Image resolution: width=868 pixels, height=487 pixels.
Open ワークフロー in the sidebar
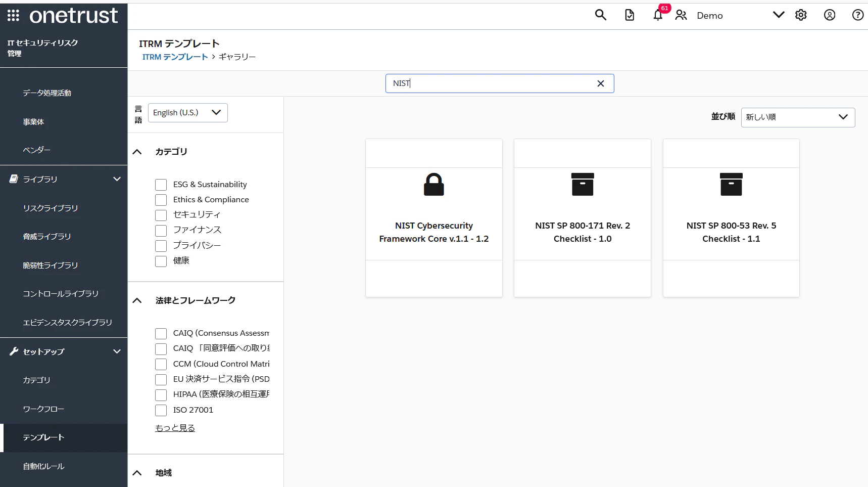43,409
